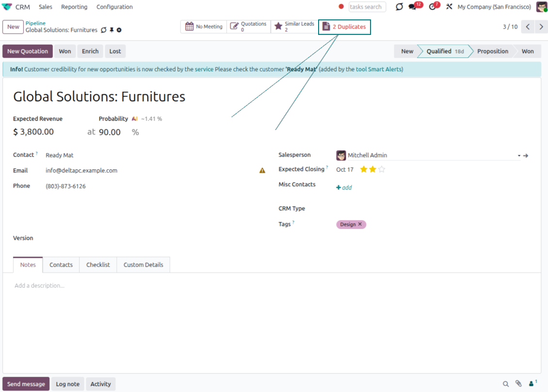Switch to the Checklist tab

(98, 265)
